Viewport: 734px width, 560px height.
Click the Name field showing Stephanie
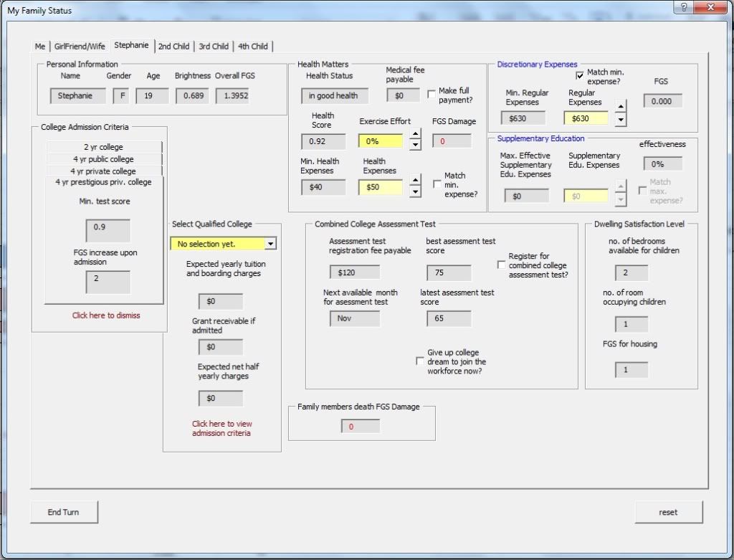tap(78, 95)
